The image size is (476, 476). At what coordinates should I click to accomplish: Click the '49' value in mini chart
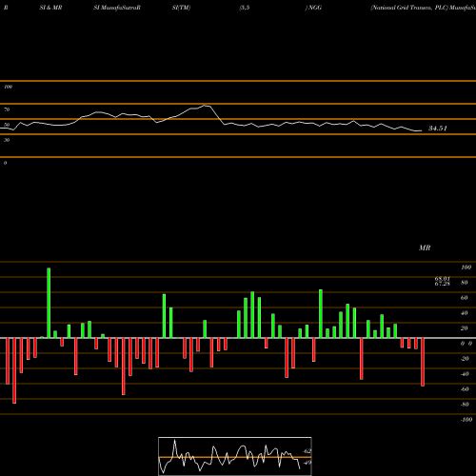click(307, 463)
